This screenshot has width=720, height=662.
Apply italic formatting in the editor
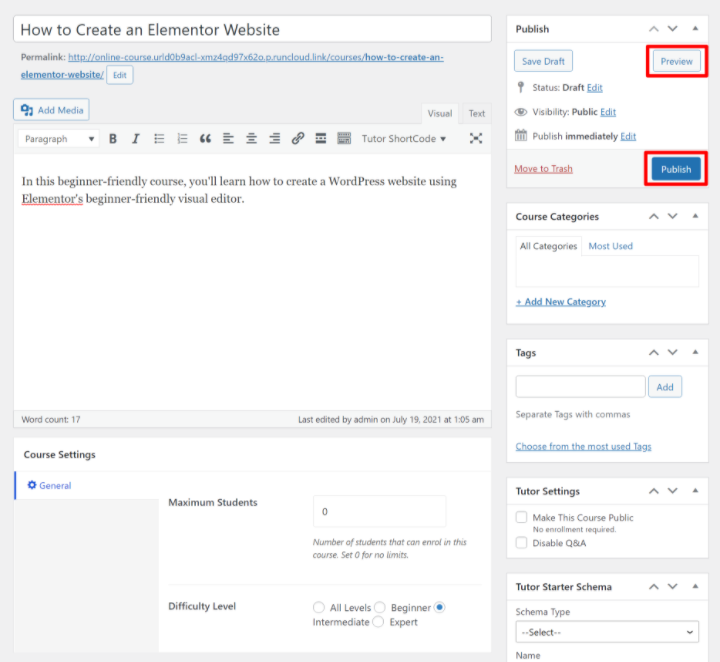(x=135, y=139)
